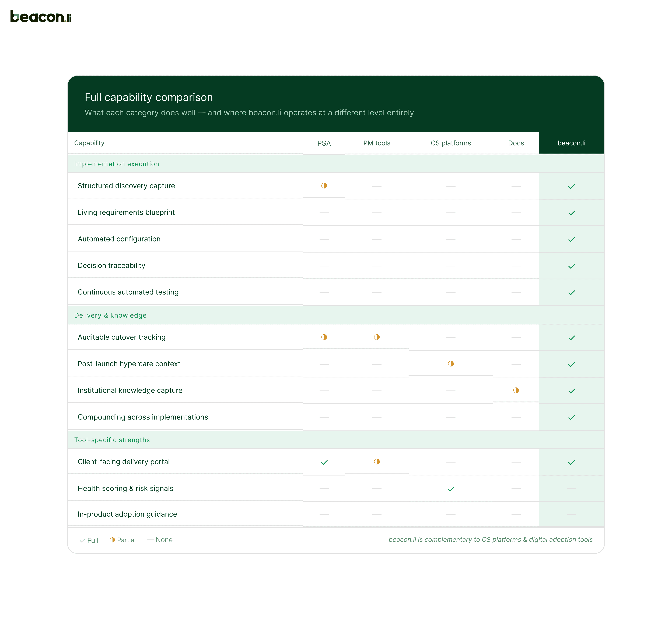Click Docs partial icon for Institutional knowledge capture
Viewport: 672px width, 629px height.
[516, 390]
